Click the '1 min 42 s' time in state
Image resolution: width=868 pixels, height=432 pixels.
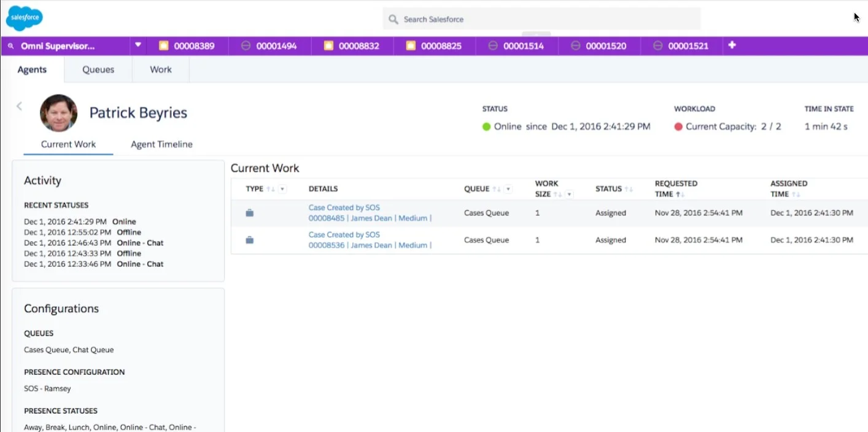point(826,127)
